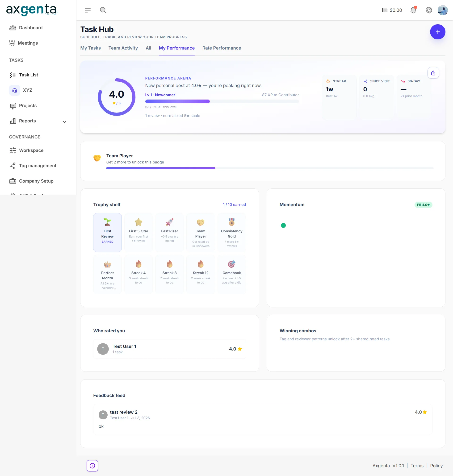Open the notifications bell
The width and height of the screenshot is (453, 476).
tap(413, 10)
